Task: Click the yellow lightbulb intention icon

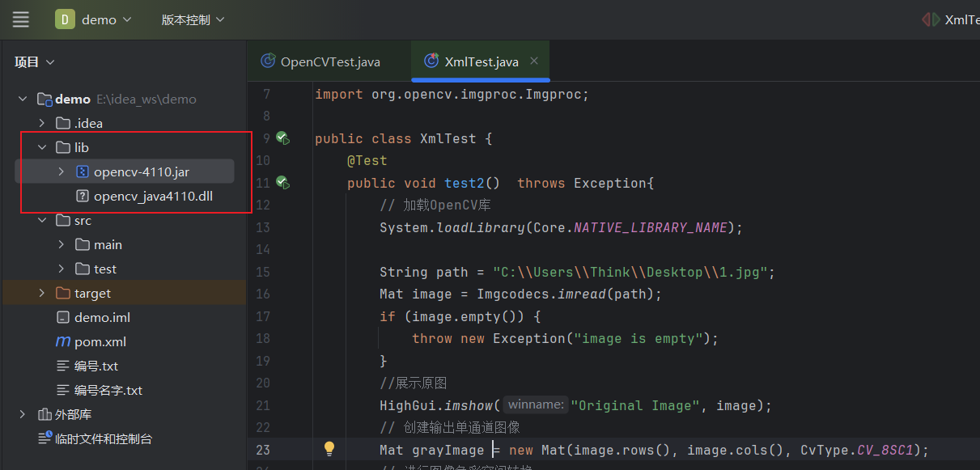Action: click(x=329, y=449)
